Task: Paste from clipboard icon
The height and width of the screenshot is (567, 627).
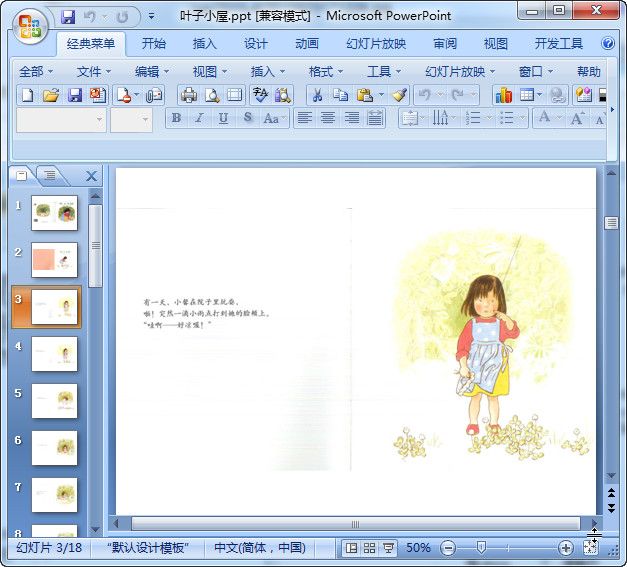Action: tap(364, 95)
